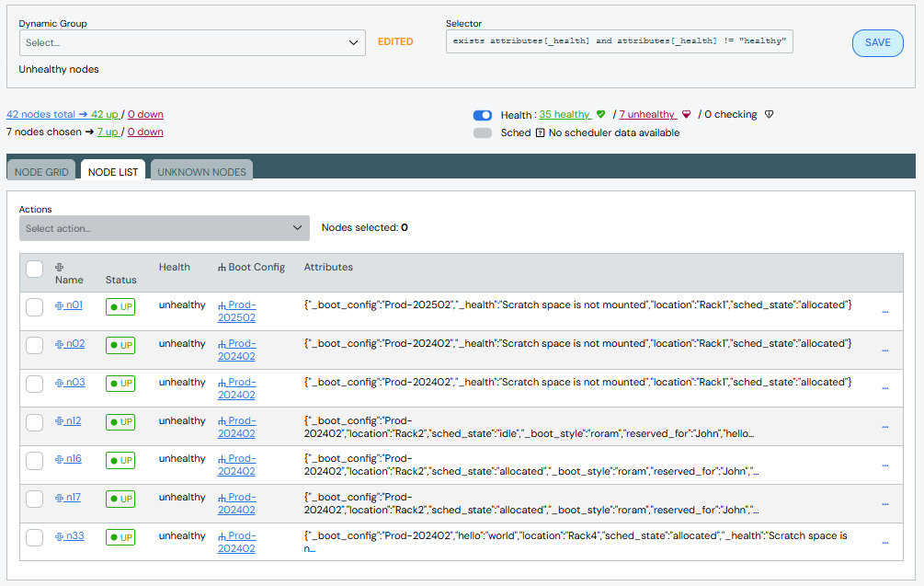Open the n16 node link

[x=73, y=459]
